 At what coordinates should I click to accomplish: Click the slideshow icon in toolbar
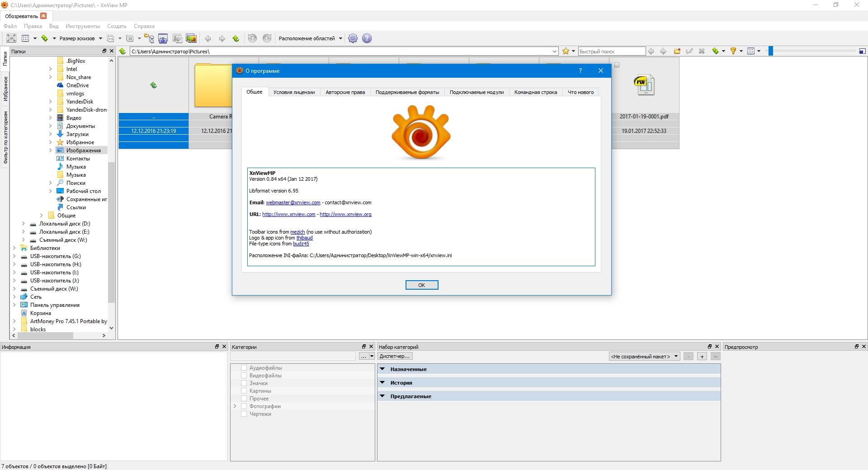coord(191,38)
